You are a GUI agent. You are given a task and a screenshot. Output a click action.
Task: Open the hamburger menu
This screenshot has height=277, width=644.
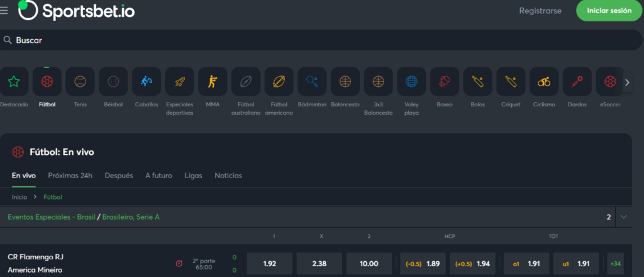(4, 11)
